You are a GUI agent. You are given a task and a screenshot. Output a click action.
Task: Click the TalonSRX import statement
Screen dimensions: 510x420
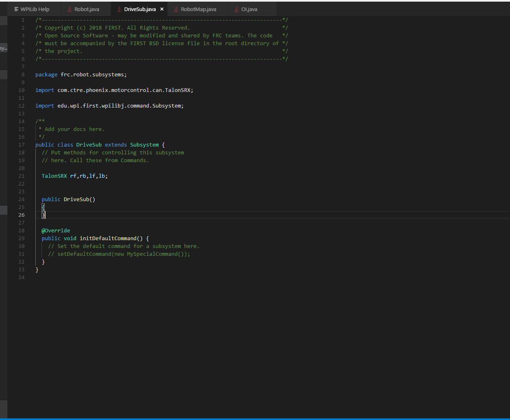pos(114,90)
